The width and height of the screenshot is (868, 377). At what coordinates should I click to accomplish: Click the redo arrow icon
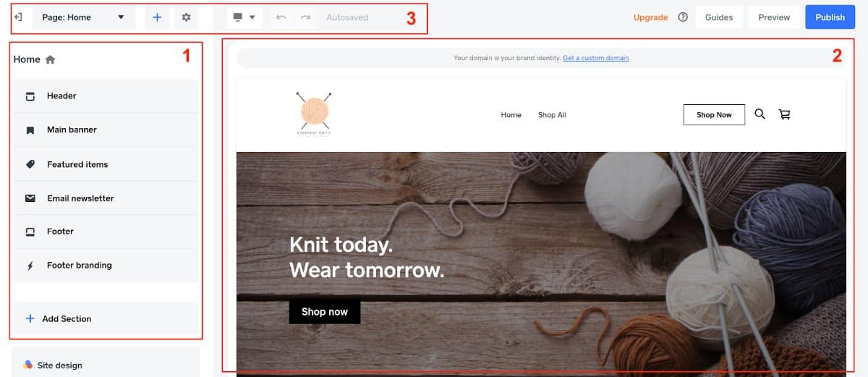pos(305,17)
